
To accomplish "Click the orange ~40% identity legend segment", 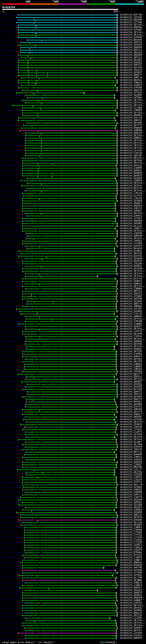I will pos(45,4).
